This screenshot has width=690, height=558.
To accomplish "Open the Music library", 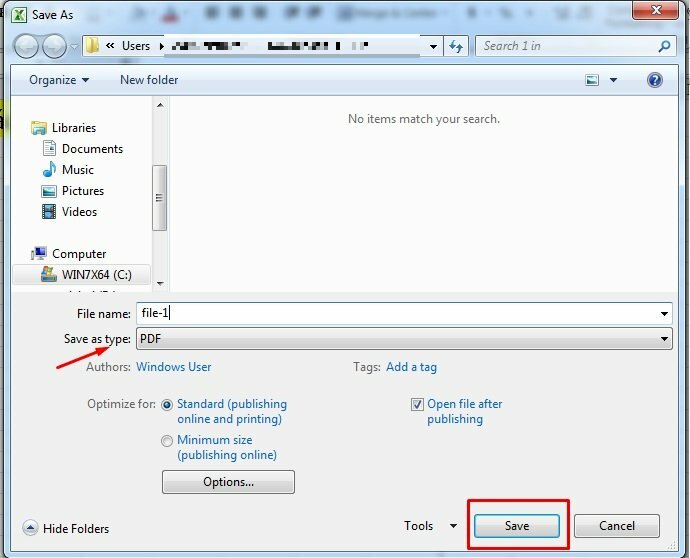I will point(78,170).
